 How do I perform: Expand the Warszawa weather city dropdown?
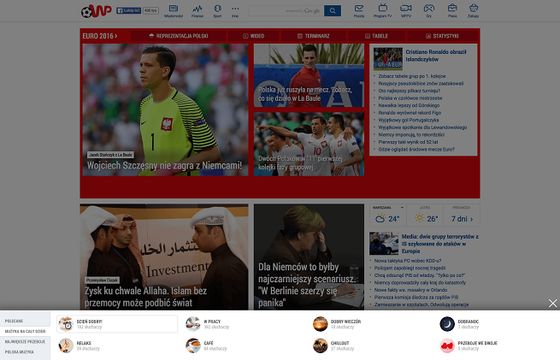pyautogui.click(x=388, y=208)
